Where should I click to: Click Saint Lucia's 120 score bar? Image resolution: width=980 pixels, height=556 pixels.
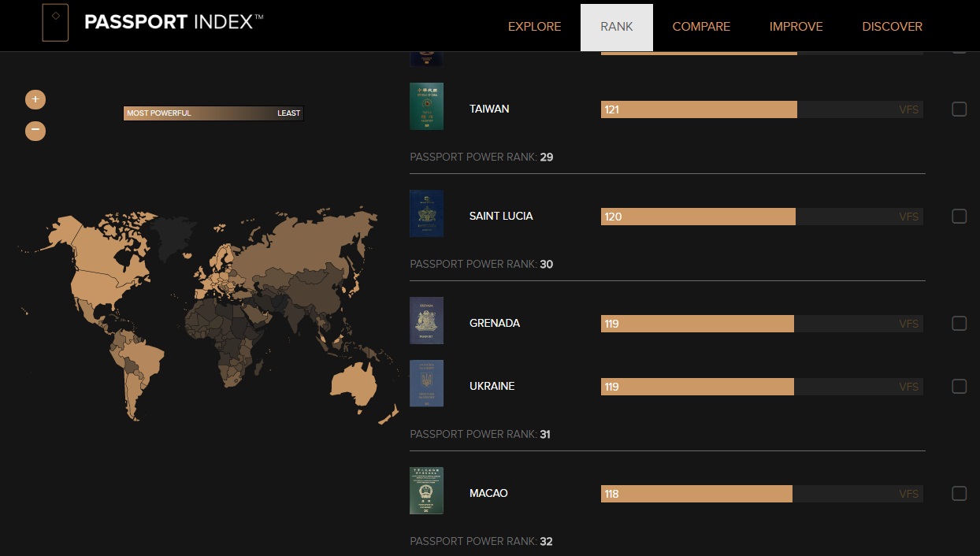698,217
